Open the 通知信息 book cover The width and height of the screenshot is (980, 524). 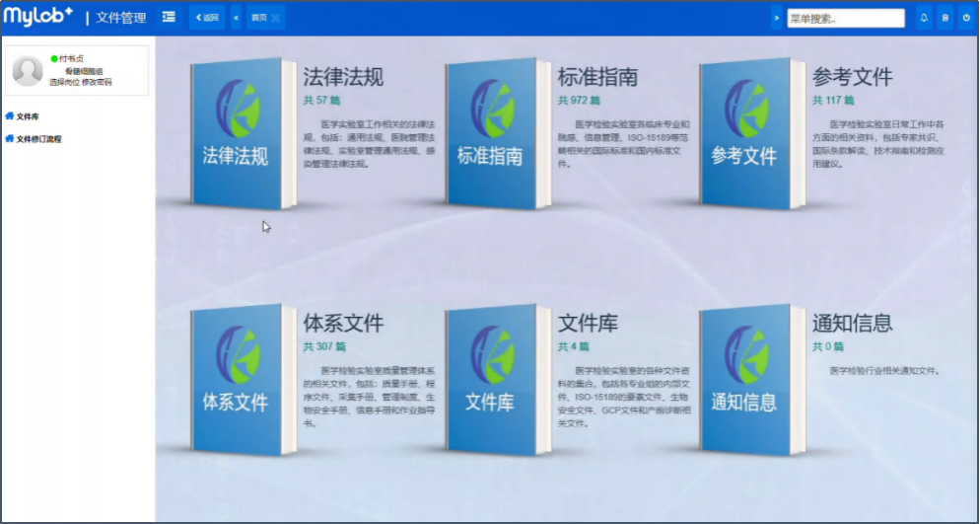click(752, 379)
